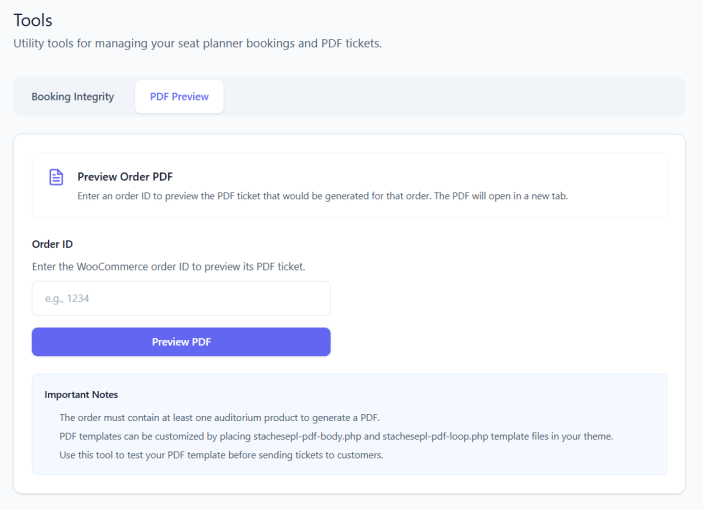Click the description about opening PDF in new tab
Viewport: 703px width, 510px height.
tap(322, 196)
